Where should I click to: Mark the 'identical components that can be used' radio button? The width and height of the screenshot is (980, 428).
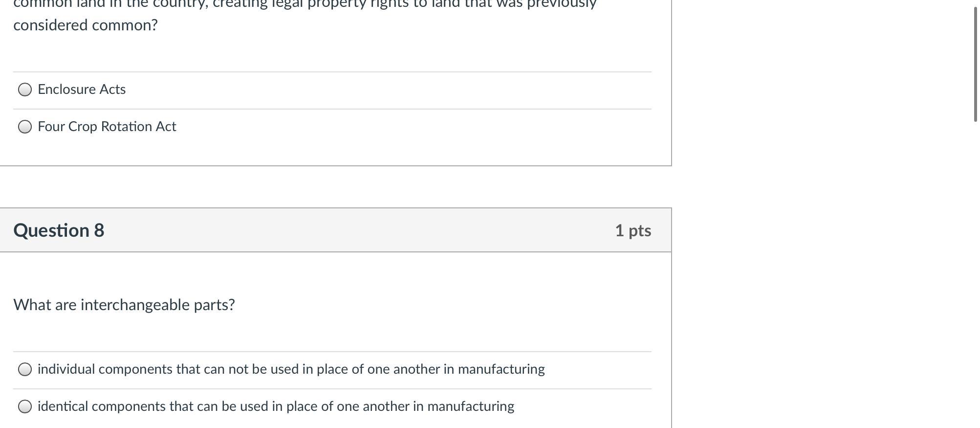coord(25,406)
